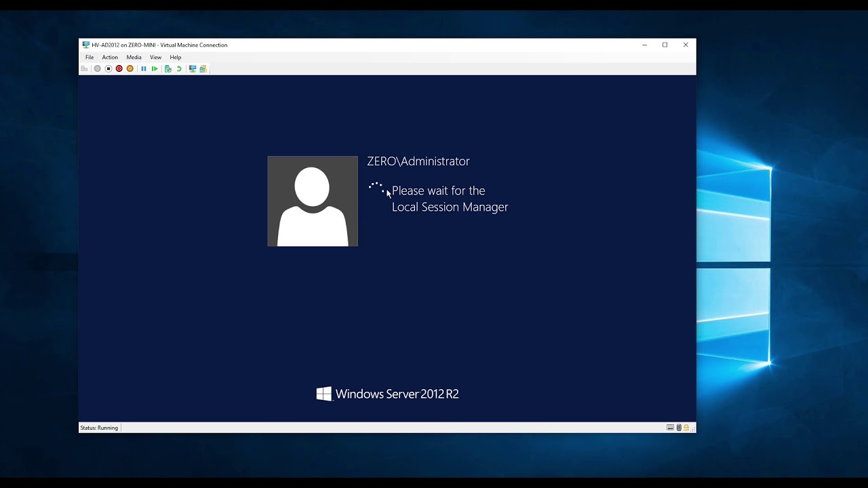Viewport: 868px width, 488px height.
Task: Click the mouse status icon
Action: coord(679,428)
